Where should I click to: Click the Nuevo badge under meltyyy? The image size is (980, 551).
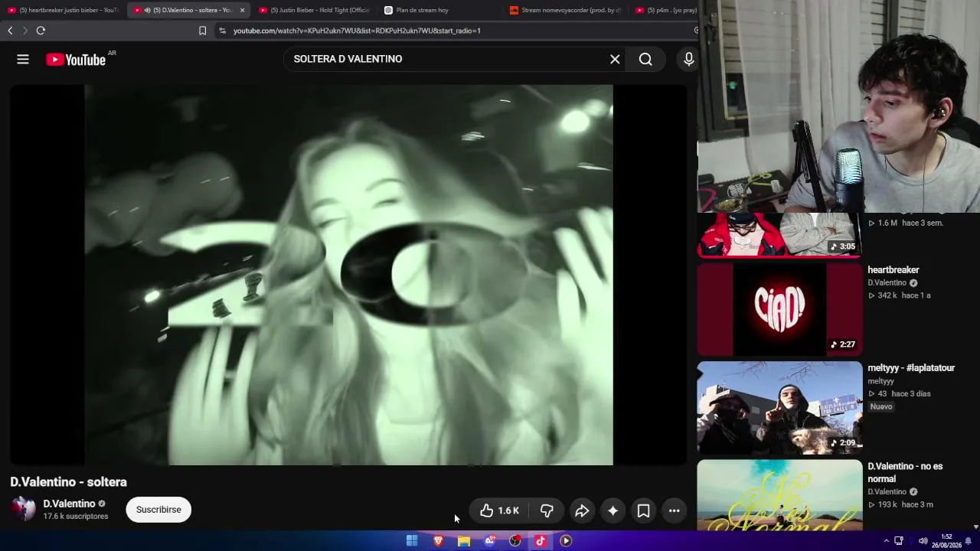881,406
